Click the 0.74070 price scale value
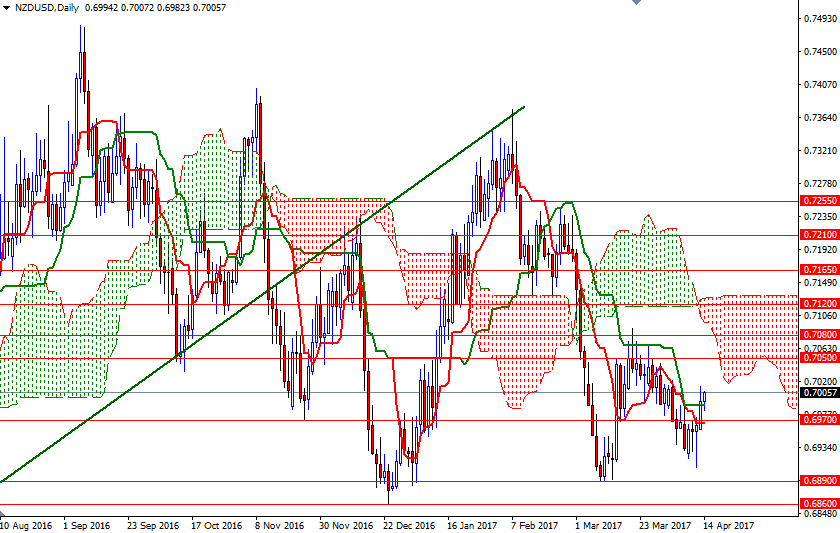Screen dimensions: 840x533 coord(820,85)
